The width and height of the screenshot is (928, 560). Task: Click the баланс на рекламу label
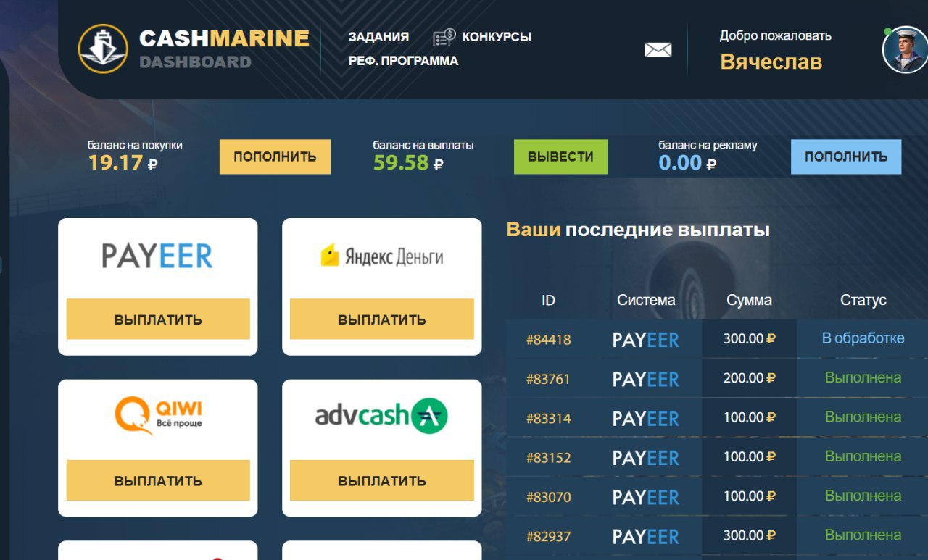click(708, 145)
